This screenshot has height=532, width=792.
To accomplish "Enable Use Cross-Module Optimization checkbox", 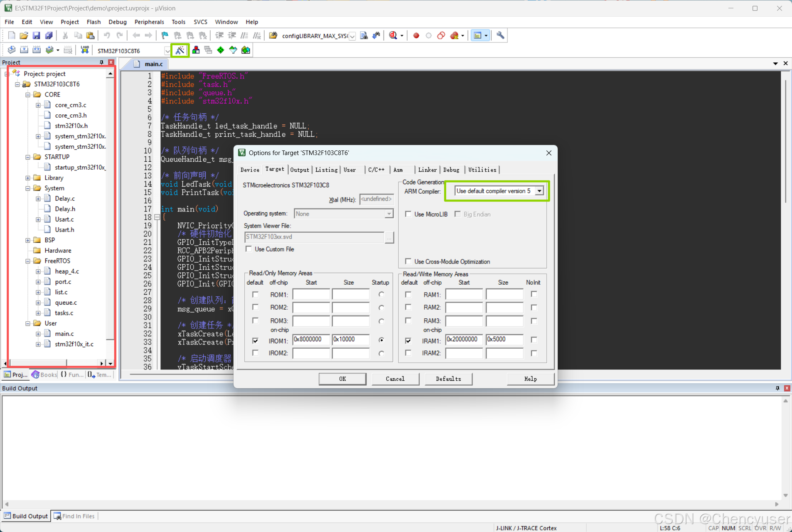I will (x=408, y=261).
